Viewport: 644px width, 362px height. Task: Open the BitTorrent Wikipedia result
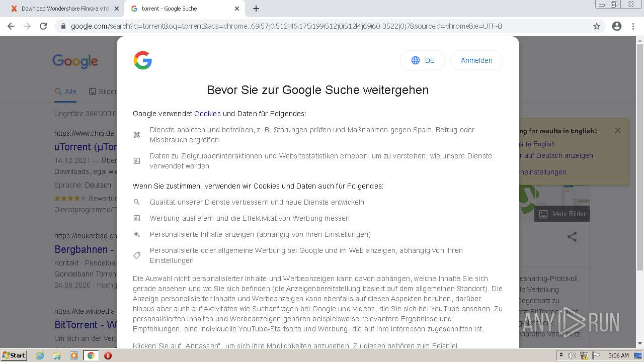86,325
